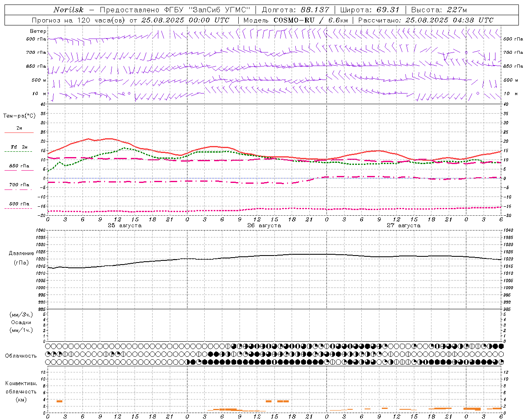Screen dimensions: 525x420
Task: Click the 500 гПа temperature legend entry
Action: click(x=19, y=204)
